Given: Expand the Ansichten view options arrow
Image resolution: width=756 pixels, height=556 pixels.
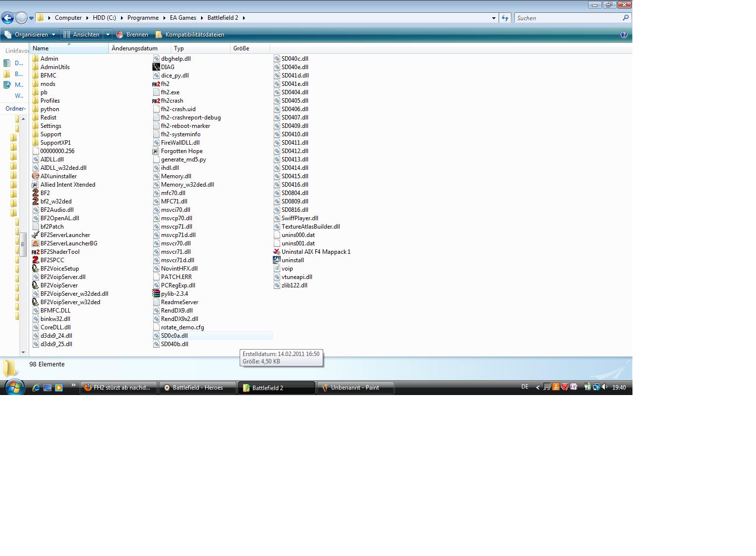Looking at the screenshot, I should [108, 35].
